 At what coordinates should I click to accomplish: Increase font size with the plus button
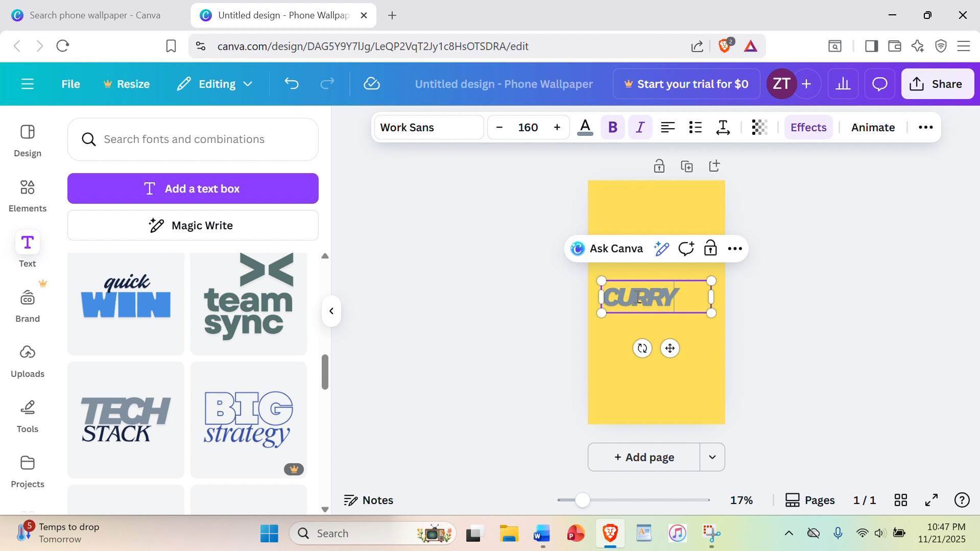(557, 127)
